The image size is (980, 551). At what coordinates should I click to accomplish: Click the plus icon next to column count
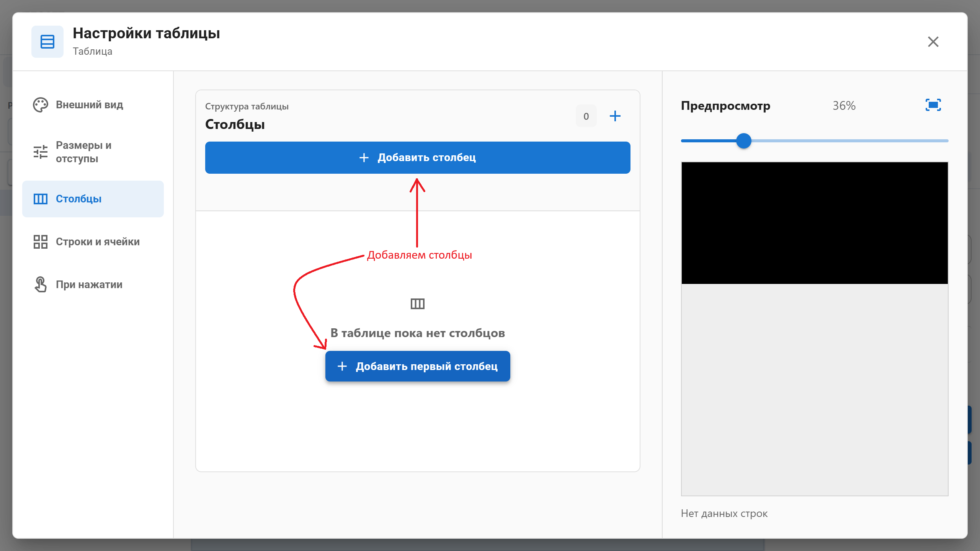[615, 116]
